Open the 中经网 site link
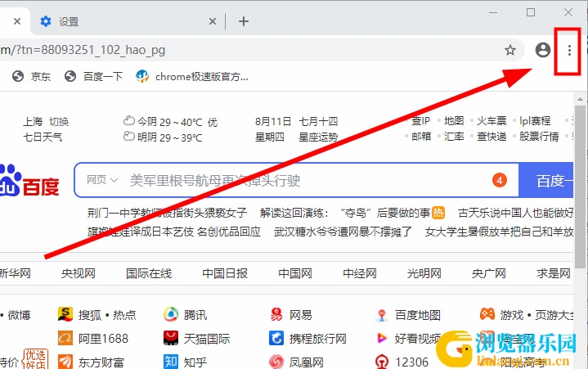Image resolution: width=588 pixels, height=369 pixels. pyautogui.click(x=359, y=273)
